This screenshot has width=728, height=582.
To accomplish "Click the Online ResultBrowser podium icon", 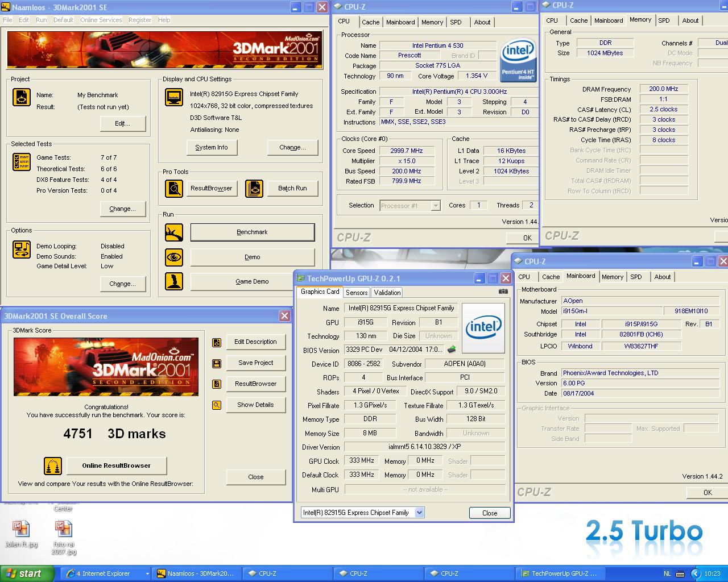I will (x=53, y=466).
